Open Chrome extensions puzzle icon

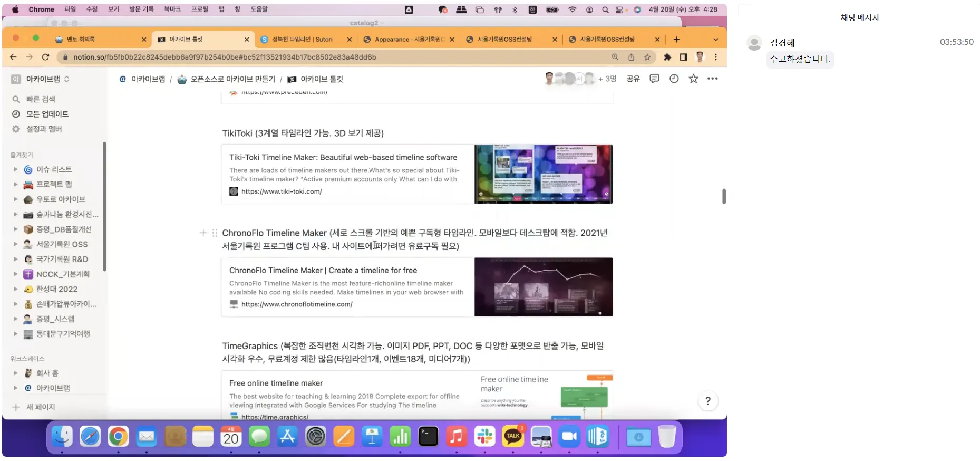click(667, 57)
